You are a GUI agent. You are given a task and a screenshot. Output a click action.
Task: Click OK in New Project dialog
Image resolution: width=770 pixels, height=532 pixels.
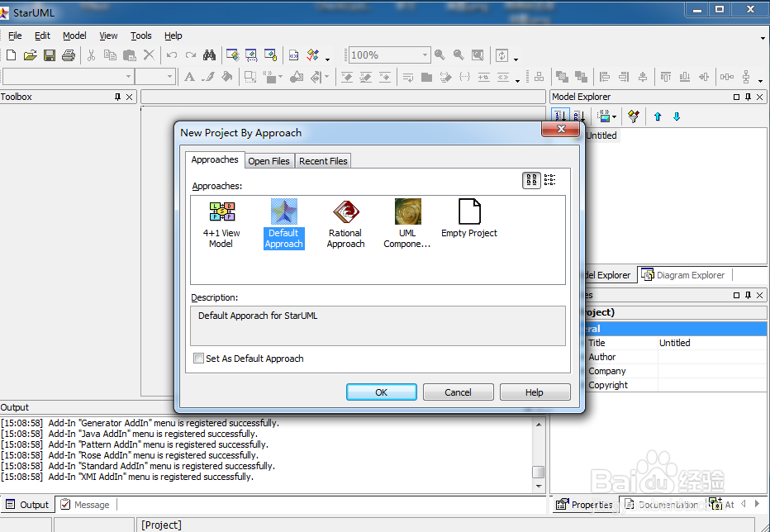click(x=382, y=392)
